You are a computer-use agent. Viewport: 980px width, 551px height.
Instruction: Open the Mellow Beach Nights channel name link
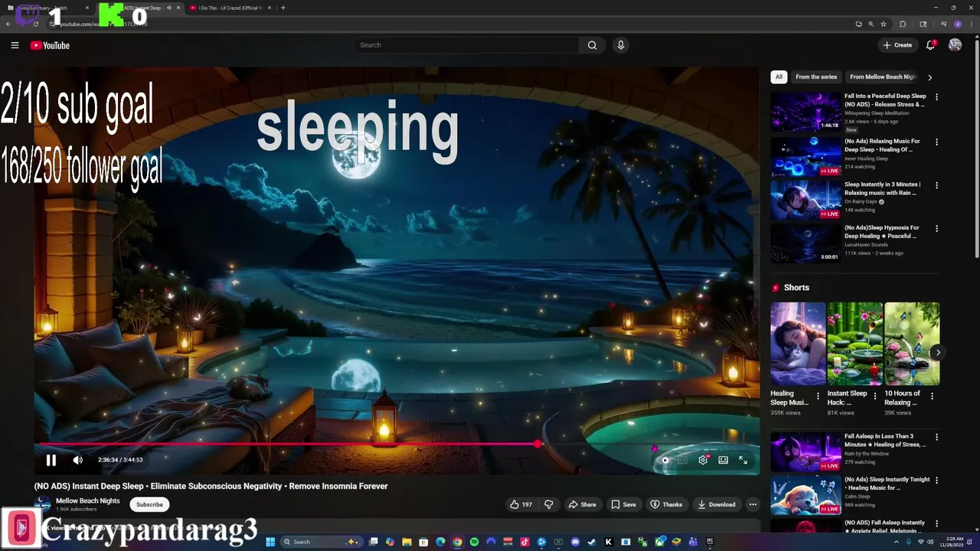click(x=88, y=500)
